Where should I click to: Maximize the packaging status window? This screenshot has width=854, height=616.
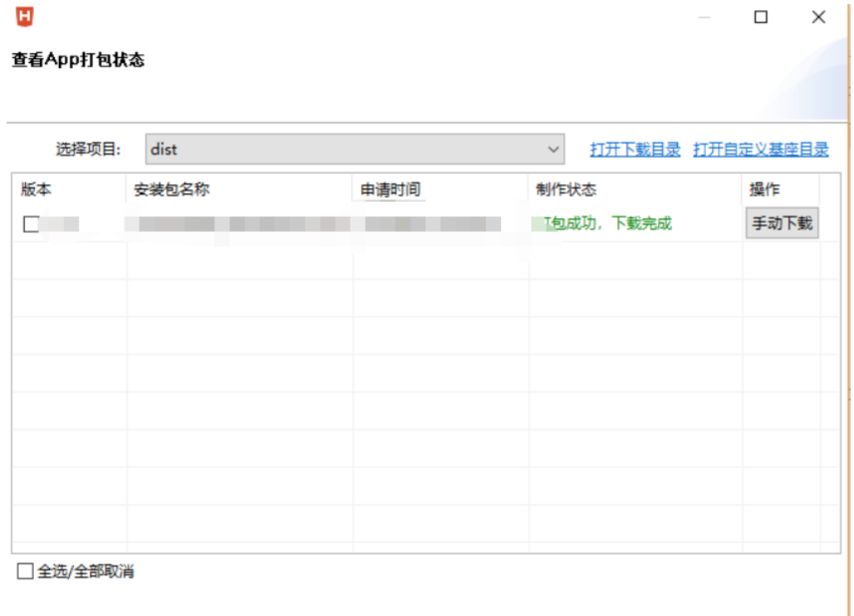click(x=760, y=17)
